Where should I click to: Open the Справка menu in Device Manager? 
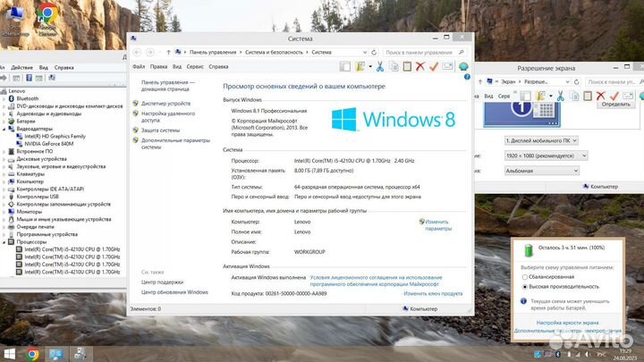tap(64, 67)
